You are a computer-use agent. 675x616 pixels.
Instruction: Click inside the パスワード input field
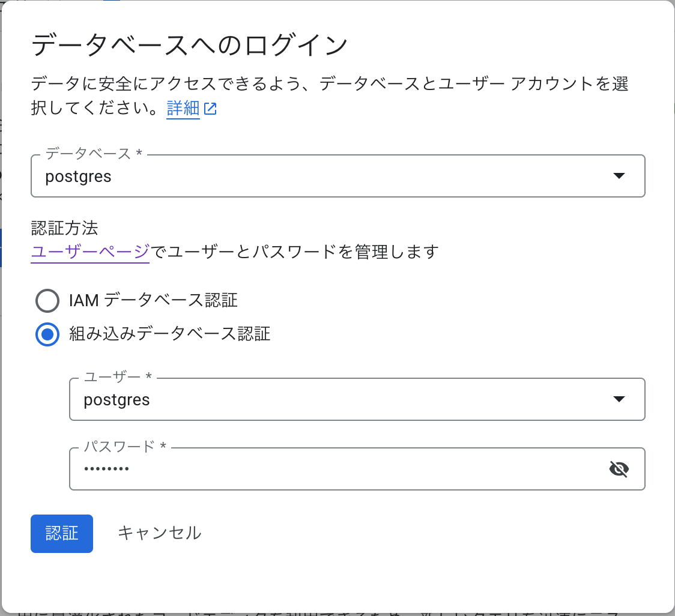point(300,469)
